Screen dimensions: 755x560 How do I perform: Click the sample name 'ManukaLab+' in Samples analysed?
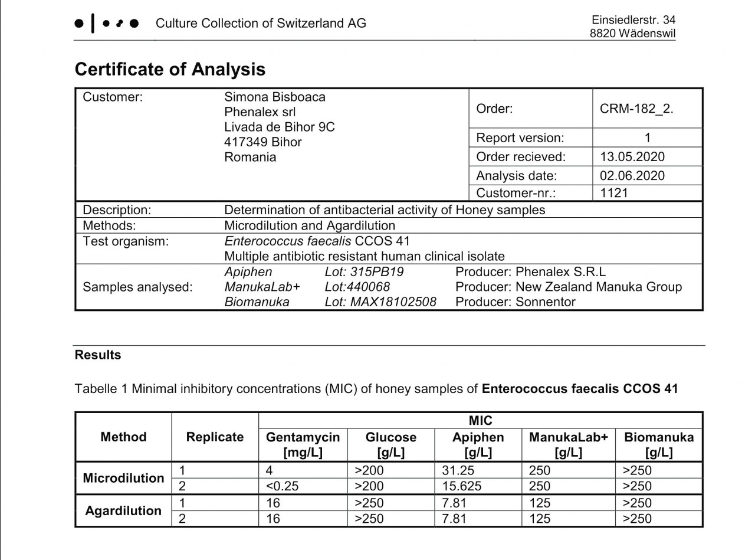coord(262,287)
